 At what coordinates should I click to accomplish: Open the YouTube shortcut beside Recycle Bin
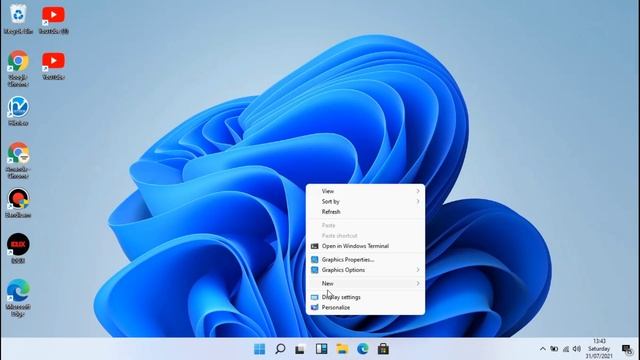click(x=53, y=19)
